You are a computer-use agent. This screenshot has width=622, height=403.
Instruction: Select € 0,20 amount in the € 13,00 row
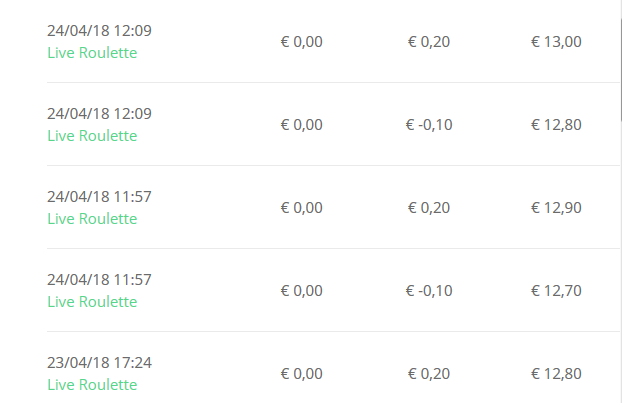click(429, 42)
